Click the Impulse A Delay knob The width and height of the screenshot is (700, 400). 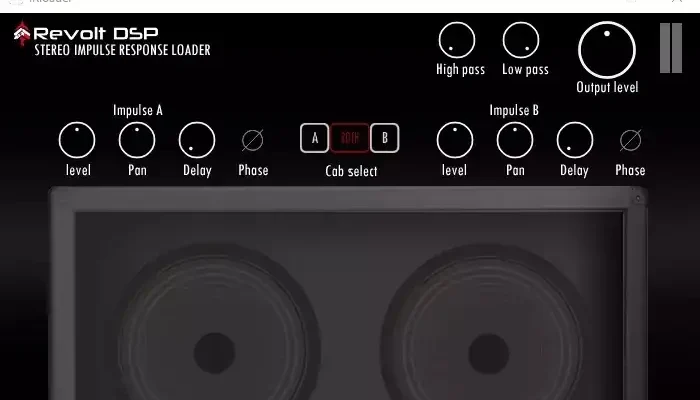[197, 140]
